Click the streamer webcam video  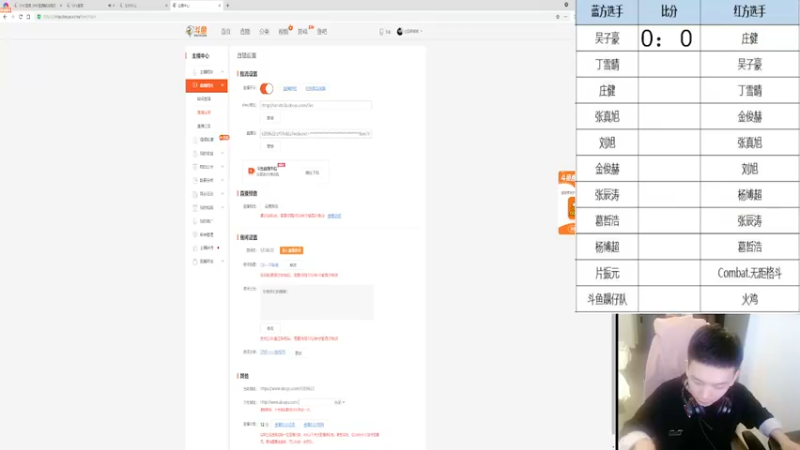(708, 382)
